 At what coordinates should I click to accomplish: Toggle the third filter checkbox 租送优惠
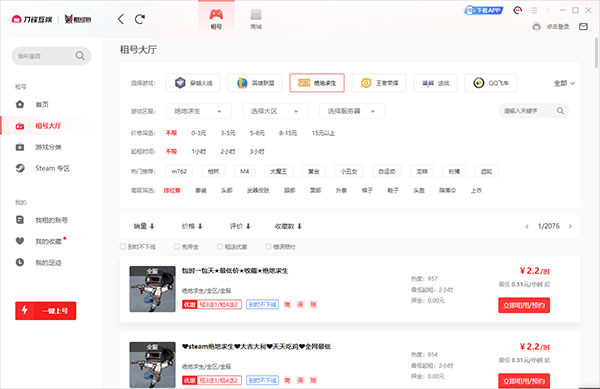[220, 247]
